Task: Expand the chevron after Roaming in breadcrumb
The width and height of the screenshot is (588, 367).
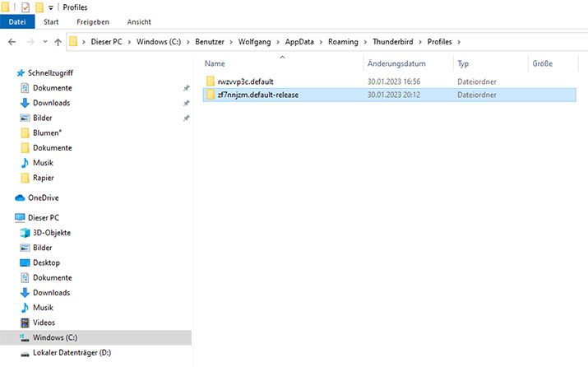Action: (x=365, y=42)
